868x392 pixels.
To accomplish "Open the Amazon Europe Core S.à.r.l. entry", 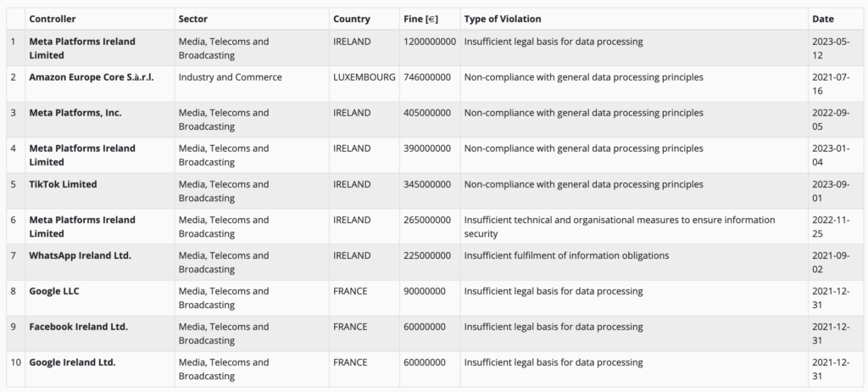I will point(92,77).
